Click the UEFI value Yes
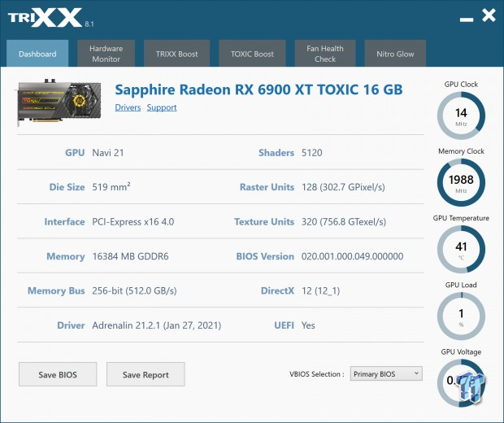Viewport: 504px width, 423px height. pyautogui.click(x=308, y=325)
